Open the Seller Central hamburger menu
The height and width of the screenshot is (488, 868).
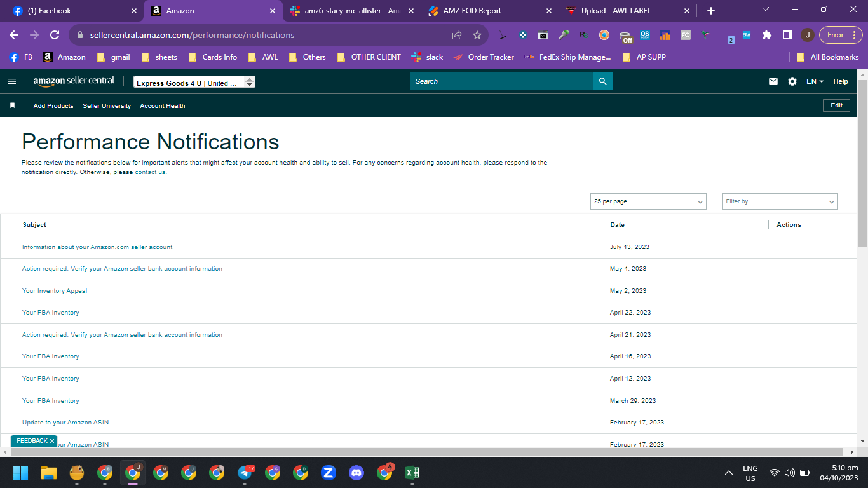click(x=11, y=81)
